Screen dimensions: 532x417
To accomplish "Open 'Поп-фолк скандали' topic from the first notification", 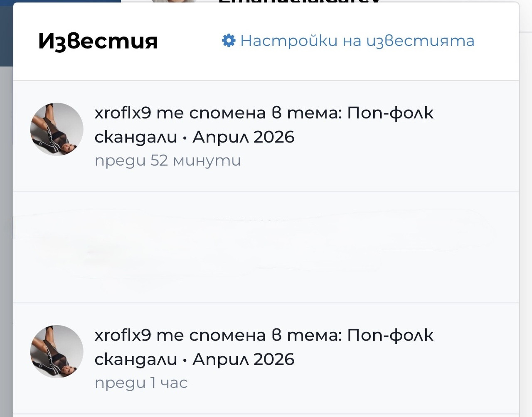I will pyautogui.click(x=264, y=125).
